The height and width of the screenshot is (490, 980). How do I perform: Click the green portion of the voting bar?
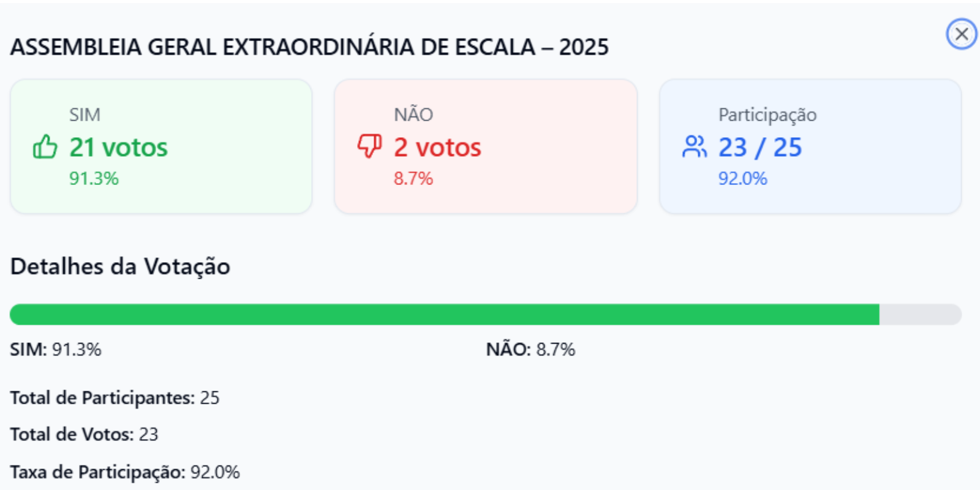(x=444, y=314)
